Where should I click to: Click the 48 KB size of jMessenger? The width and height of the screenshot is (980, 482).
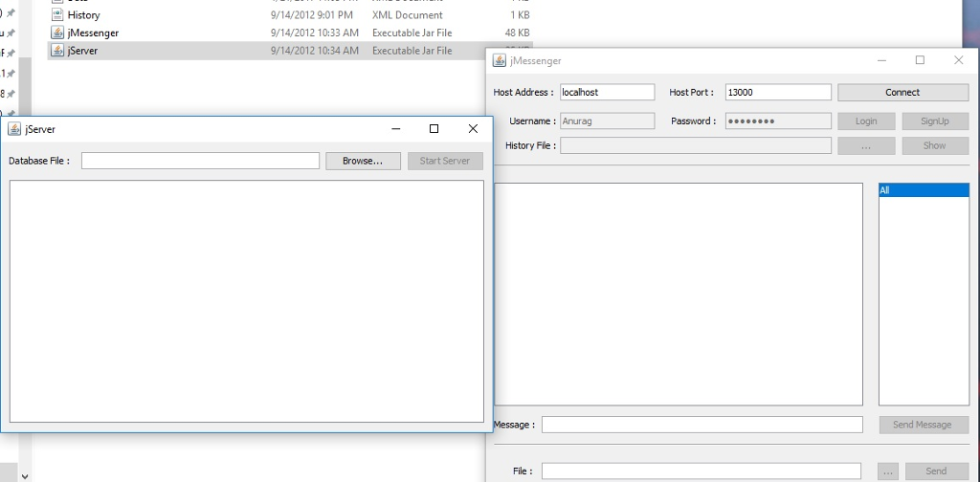click(x=518, y=33)
